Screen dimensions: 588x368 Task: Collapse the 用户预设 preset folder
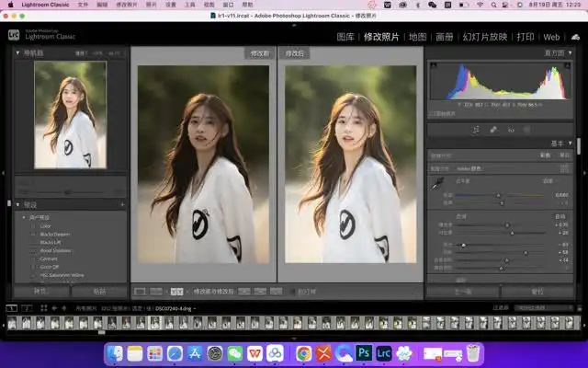click(x=23, y=216)
